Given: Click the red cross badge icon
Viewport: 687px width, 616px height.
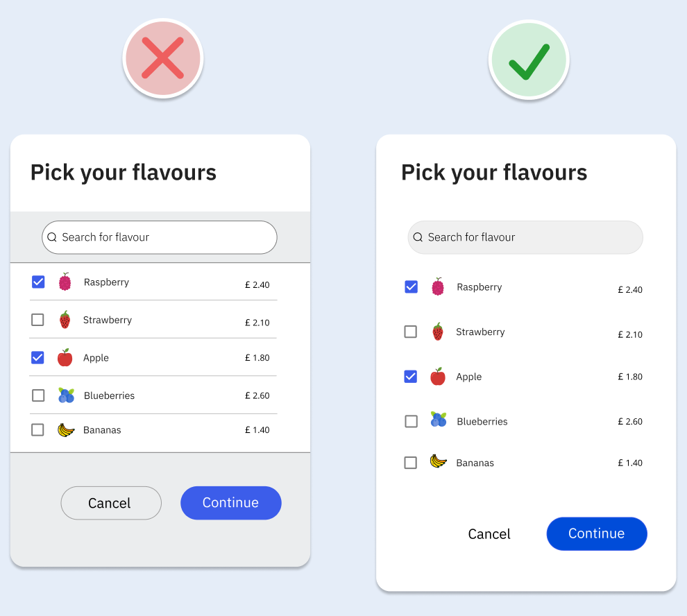Looking at the screenshot, I should coord(163,58).
